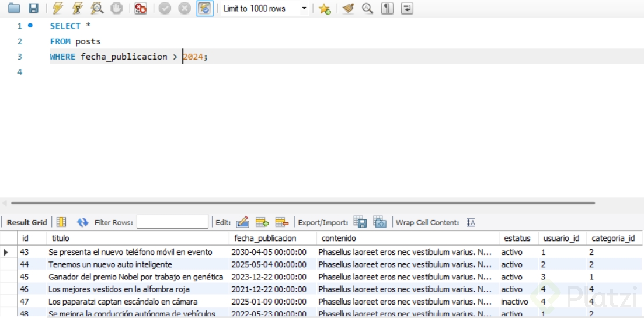644x318 pixels.
Task: Select id cell 44
Action: click(33, 265)
